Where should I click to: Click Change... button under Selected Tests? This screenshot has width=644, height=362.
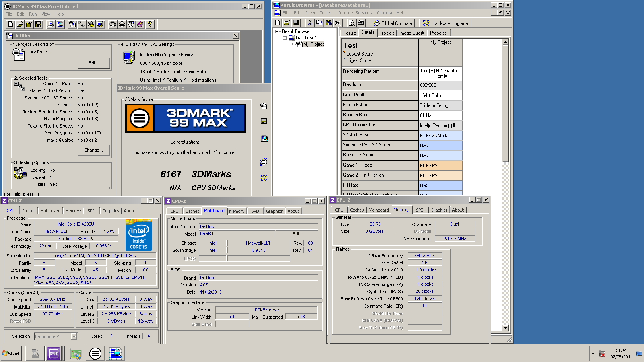(94, 150)
